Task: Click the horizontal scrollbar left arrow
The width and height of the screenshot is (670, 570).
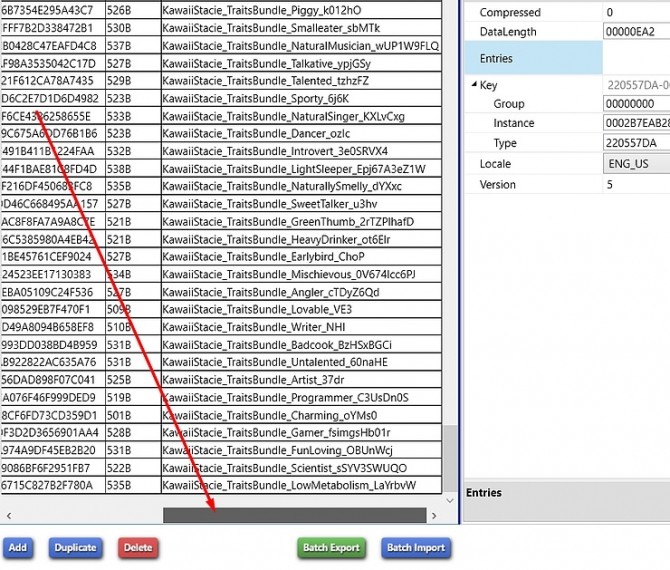Action: pos(9,515)
